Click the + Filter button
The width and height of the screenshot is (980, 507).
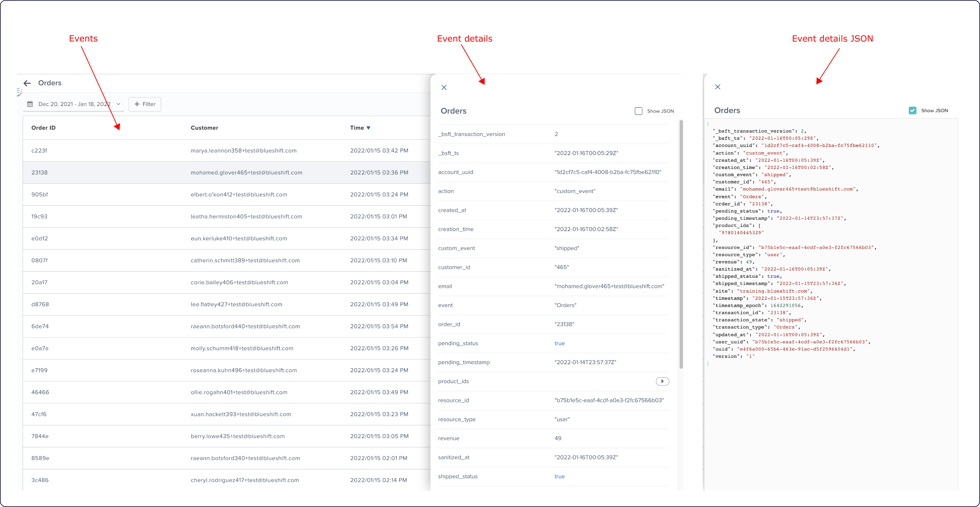(x=145, y=104)
